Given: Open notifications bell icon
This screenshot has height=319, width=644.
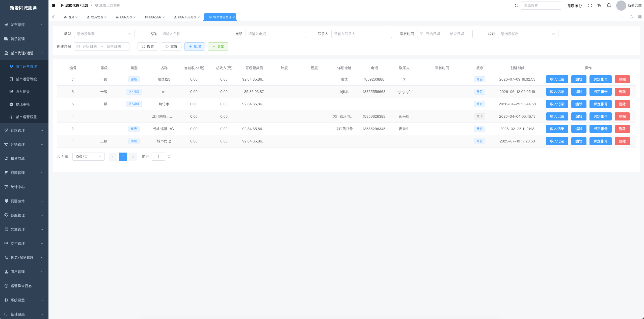Looking at the screenshot, I should pos(609,5).
